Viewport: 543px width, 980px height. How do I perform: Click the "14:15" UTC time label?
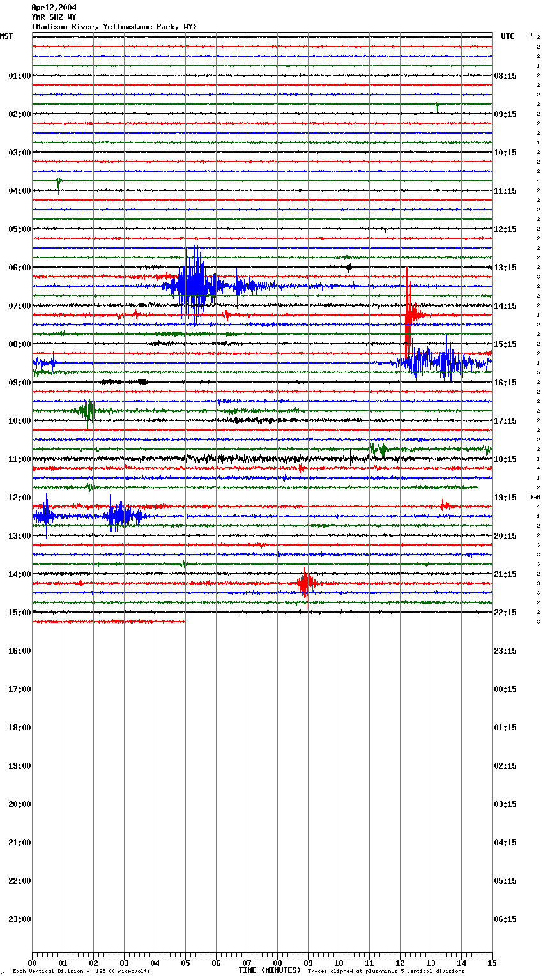[505, 306]
